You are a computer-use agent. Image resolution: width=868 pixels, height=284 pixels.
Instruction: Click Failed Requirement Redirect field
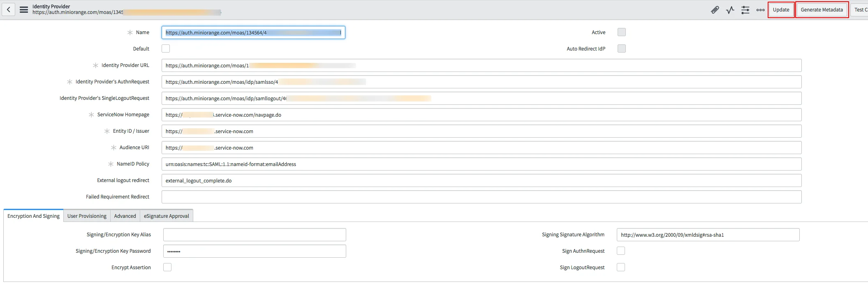481,197
